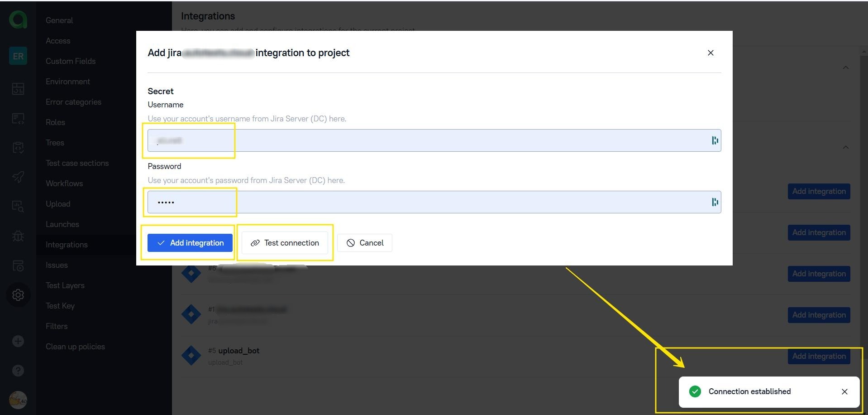Click Add integration for upload_bot row

[x=819, y=356]
